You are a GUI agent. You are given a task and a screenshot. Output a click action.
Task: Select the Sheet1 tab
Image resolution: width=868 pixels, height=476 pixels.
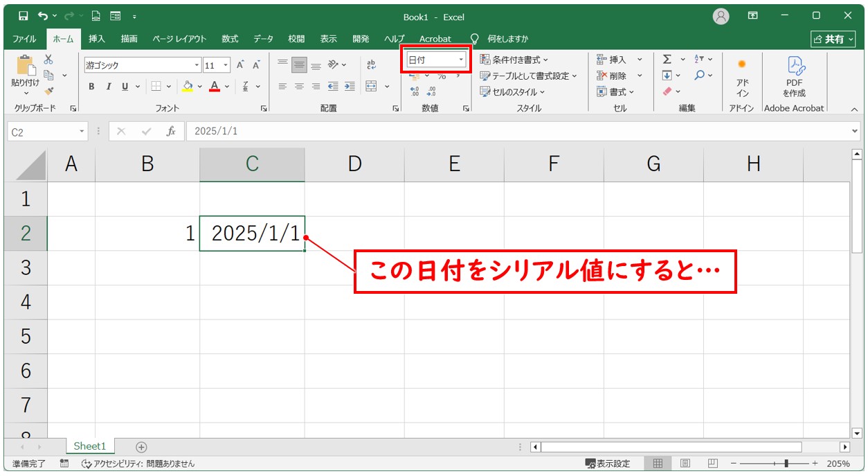coord(89,446)
